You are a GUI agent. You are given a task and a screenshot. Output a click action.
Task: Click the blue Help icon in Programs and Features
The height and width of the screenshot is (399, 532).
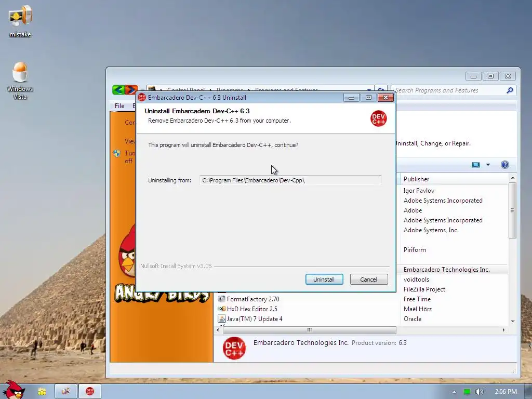[x=505, y=165]
